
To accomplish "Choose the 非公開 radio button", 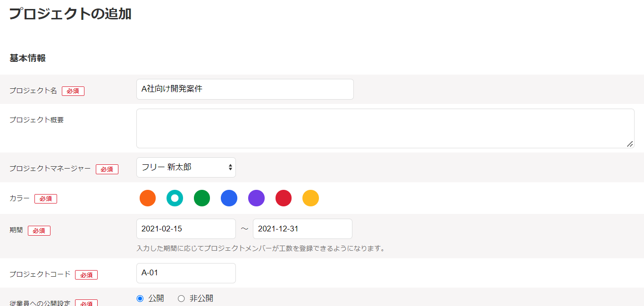I will click(181, 298).
